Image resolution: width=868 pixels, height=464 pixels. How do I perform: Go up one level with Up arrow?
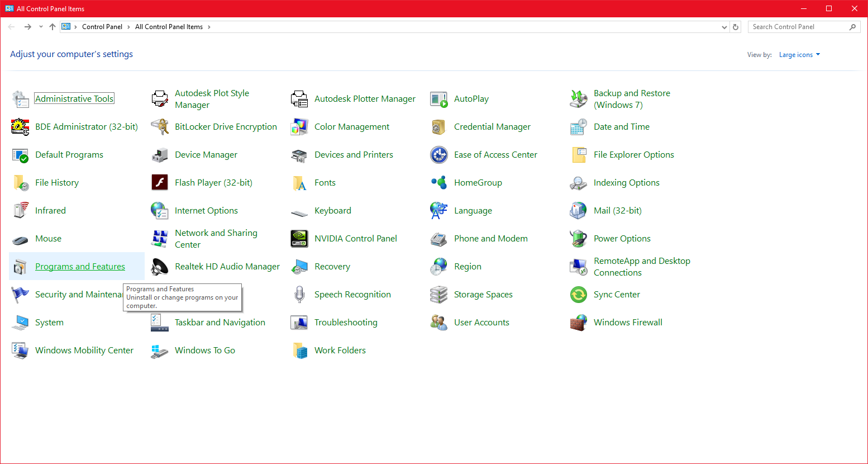tap(53, 27)
